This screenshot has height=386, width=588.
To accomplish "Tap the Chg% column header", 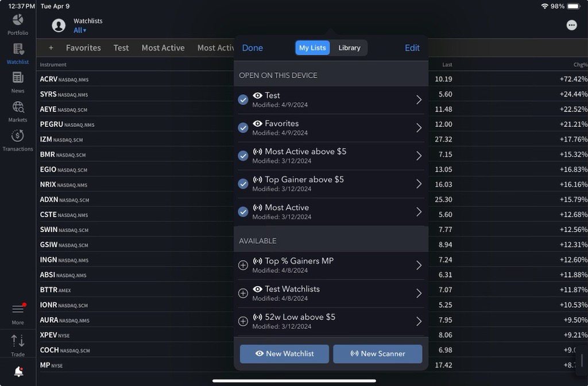I will 580,64.
